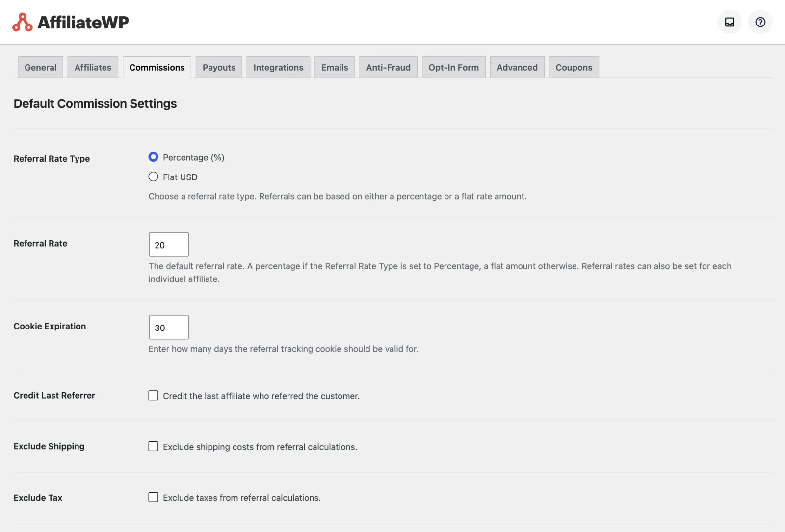Enable Exclude Shipping checkbox

pos(154,446)
